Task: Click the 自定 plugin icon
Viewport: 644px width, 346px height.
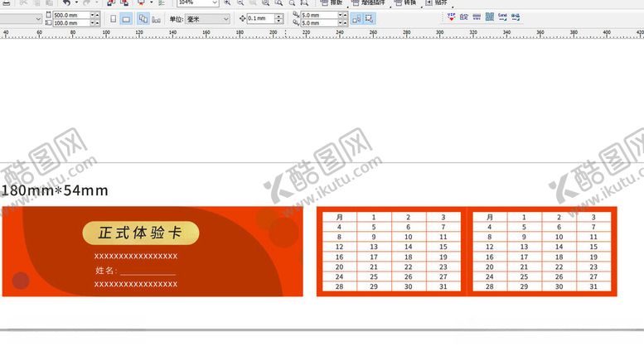Action: pyautogui.click(x=463, y=17)
